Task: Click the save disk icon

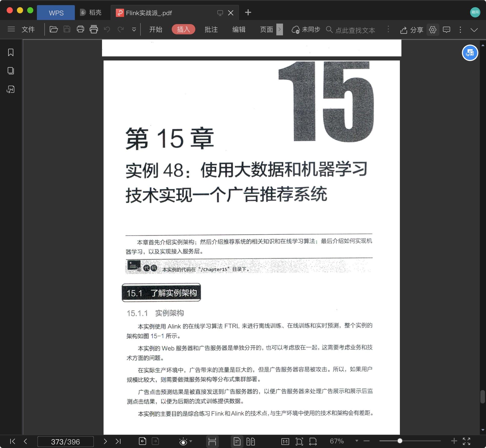Action: tap(67, 29)
